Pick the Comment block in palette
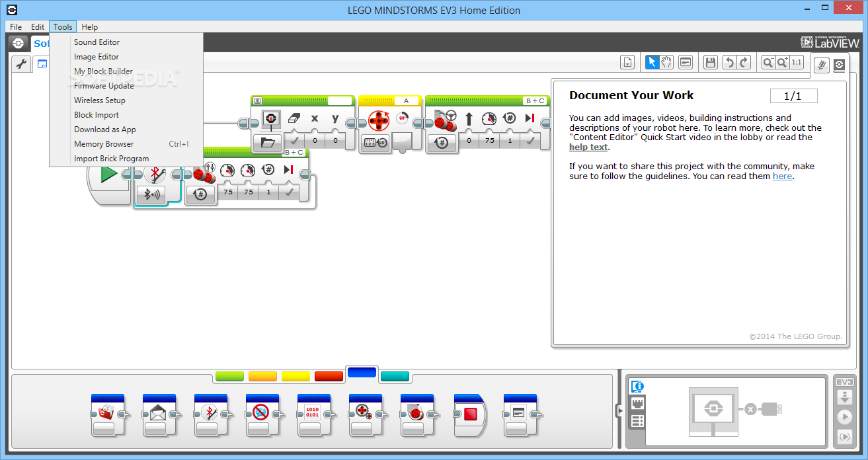868x460 pixels. pos(520,415)
